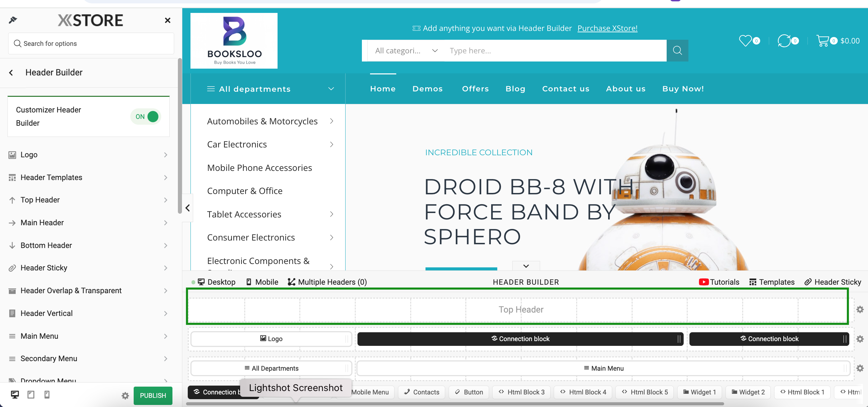Open Templates in header builder toolbar

(x=772, y=282)
